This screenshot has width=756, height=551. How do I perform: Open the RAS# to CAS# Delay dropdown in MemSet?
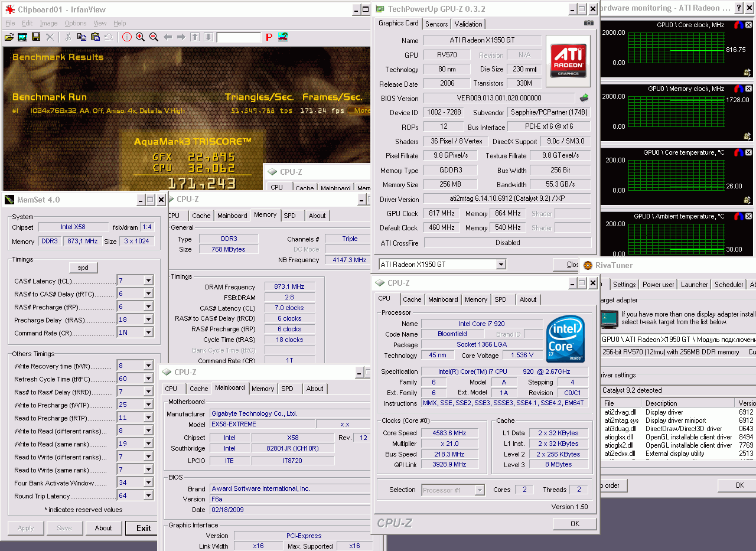[x=148, y=294]
